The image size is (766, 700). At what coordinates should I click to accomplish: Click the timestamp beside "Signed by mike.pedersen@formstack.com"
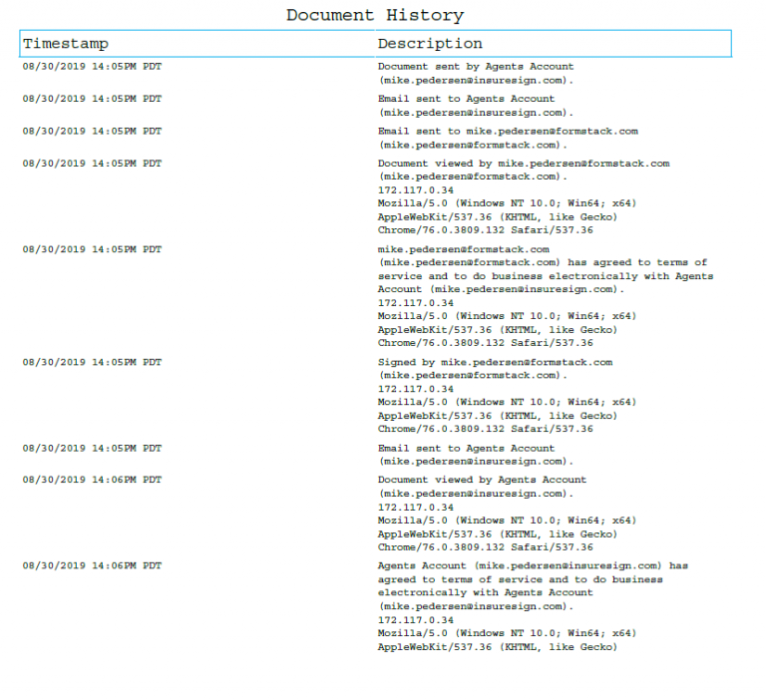[x=92, y=362]
